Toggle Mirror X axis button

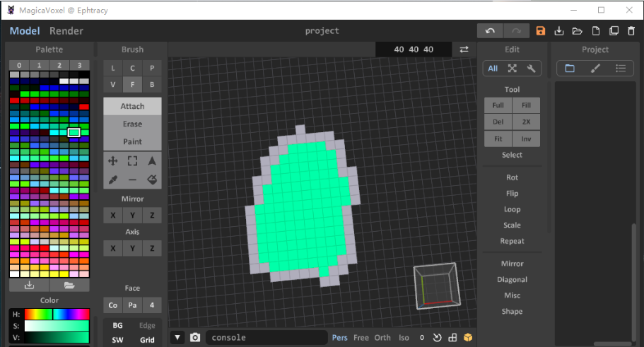point(112,216)
